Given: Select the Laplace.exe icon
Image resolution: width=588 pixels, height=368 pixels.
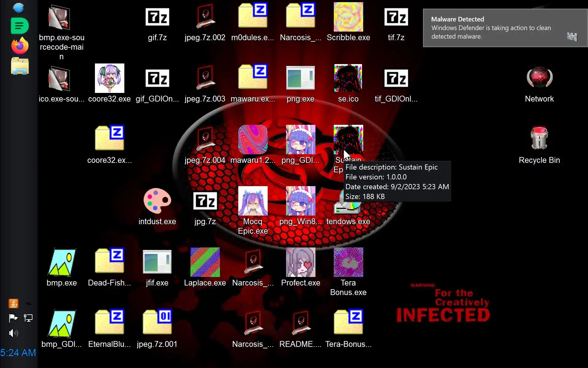Looking at the screenshot, I should pos(205,262).
